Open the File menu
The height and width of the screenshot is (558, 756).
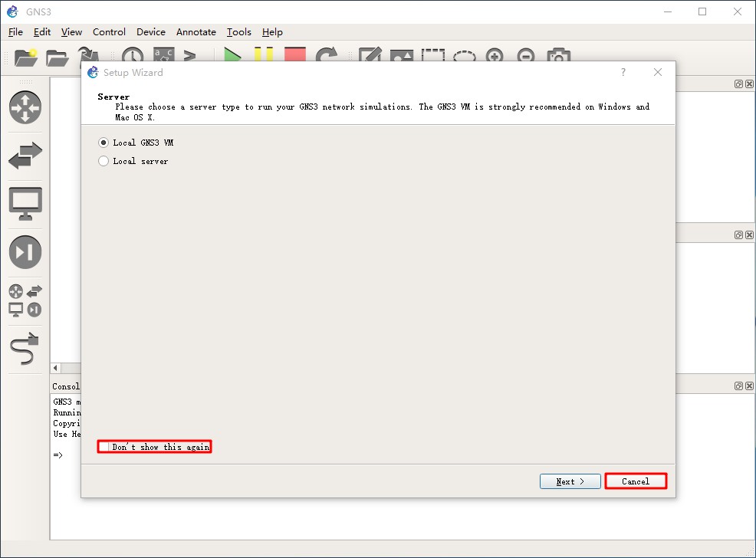15,31
